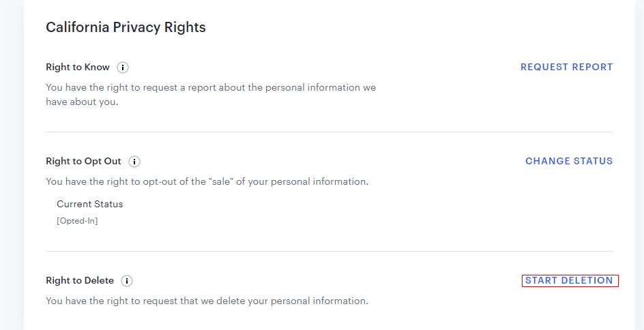Click the delete personal information description sentence
The height and width of the screenshot is (330, 644).
pyautogui.click(x=207, y=301)
